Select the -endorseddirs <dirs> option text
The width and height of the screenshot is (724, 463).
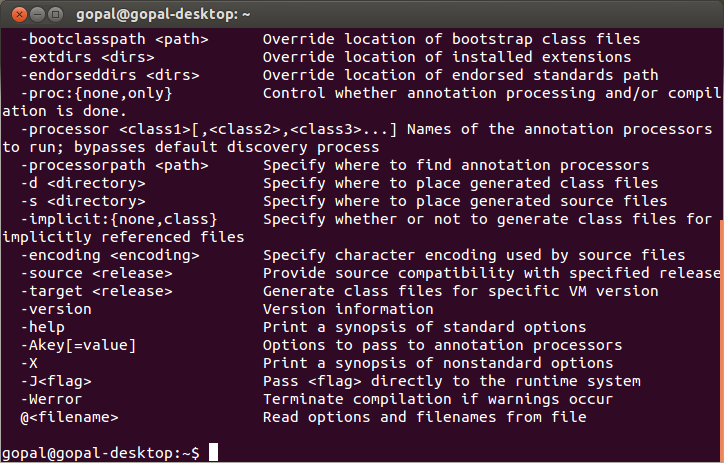[x=110, y=75]
